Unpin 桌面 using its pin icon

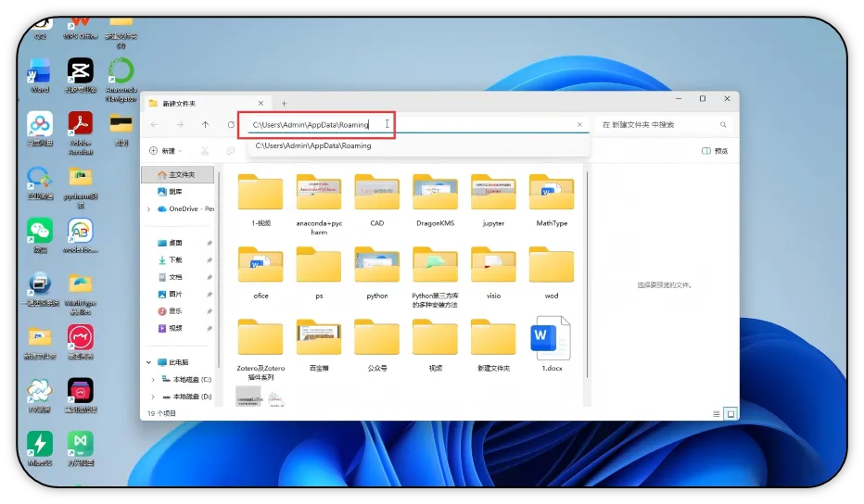pos(210,243)
